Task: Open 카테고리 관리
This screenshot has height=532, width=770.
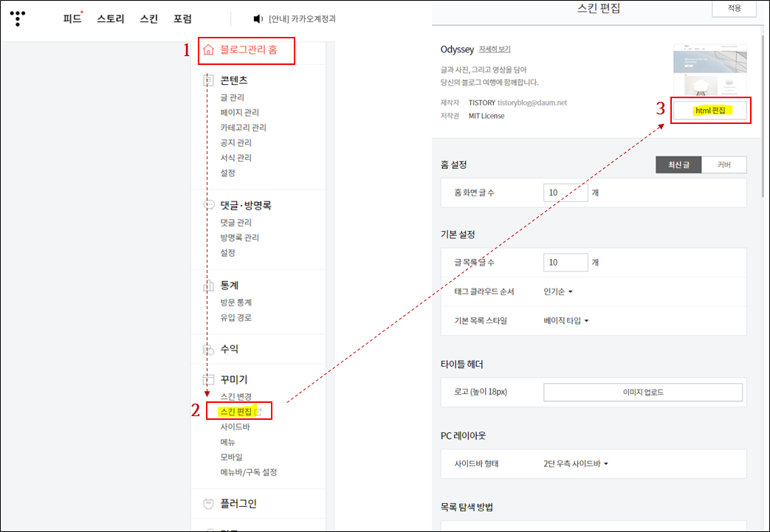Action: coord(243,128)
